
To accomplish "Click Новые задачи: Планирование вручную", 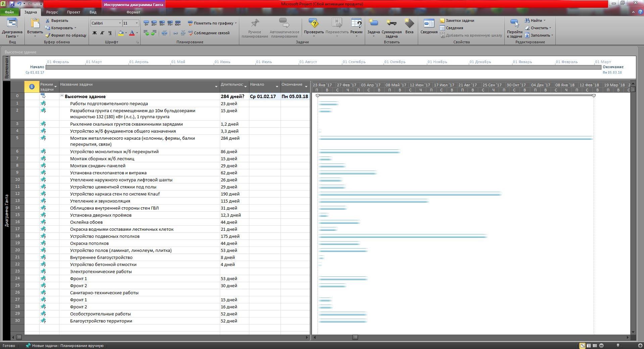I will tap(65, 346).
